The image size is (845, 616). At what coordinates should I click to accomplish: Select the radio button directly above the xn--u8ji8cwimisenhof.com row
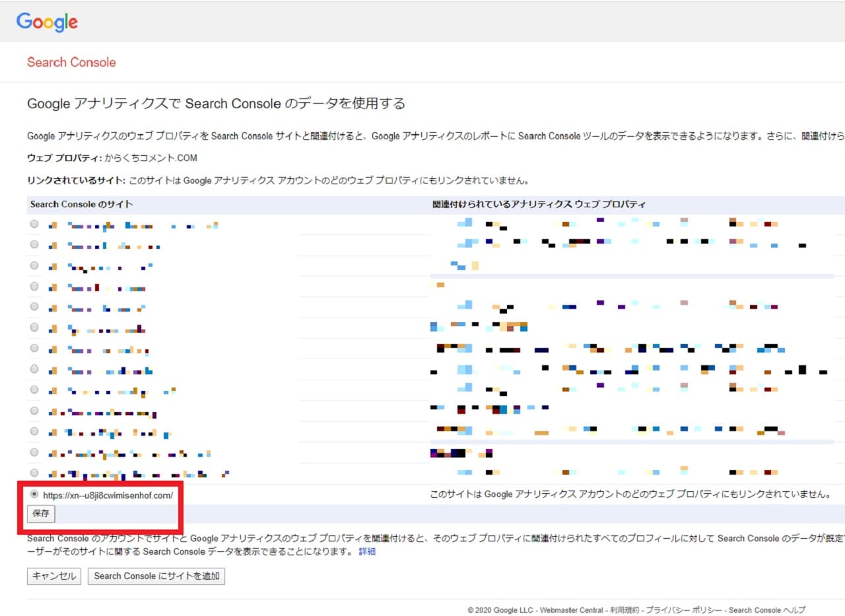34,473
